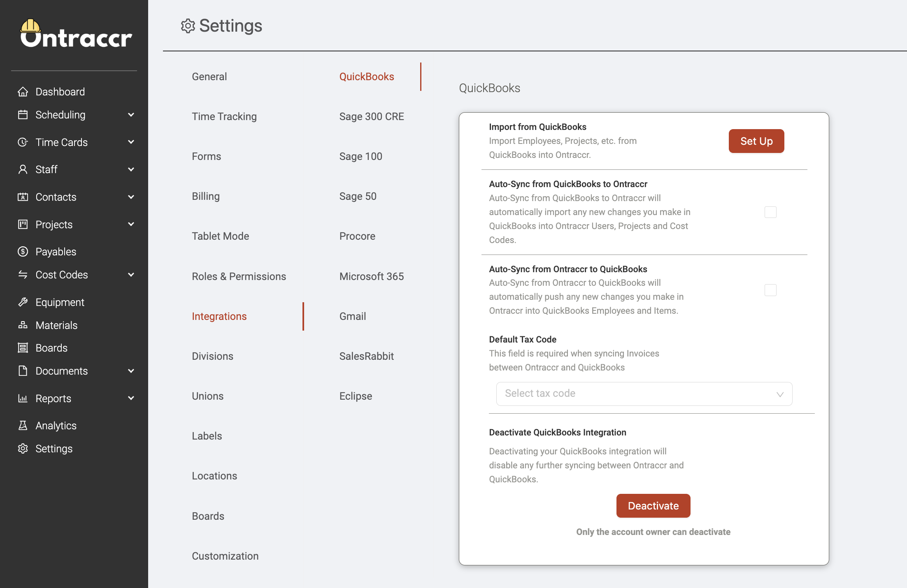Image resolution: width=907 pixels, height=588 pixels.
Task: Select the Sage 300 CRE integration
Action: [372, 116]
